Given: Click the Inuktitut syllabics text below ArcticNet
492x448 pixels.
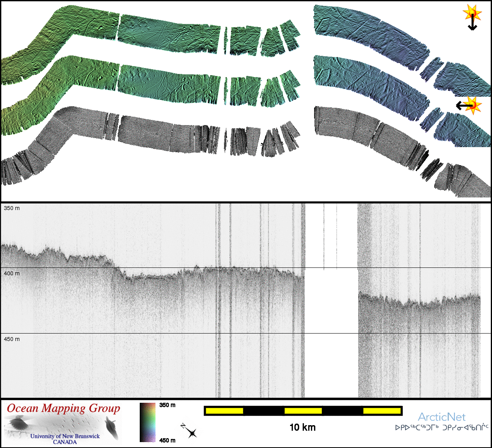Looking at the screenshot, I should coord(442,428).
